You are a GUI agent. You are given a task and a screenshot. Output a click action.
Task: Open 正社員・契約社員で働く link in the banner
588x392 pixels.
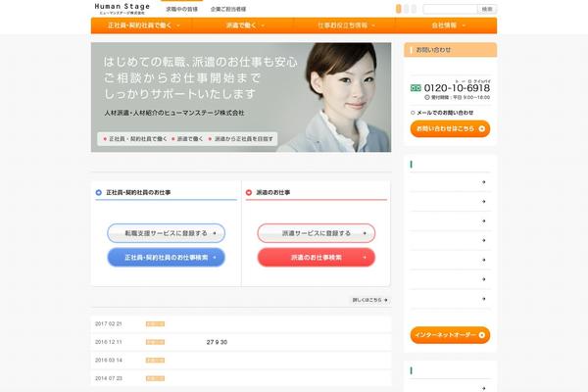pyautogui.click(x=135, y=139)
